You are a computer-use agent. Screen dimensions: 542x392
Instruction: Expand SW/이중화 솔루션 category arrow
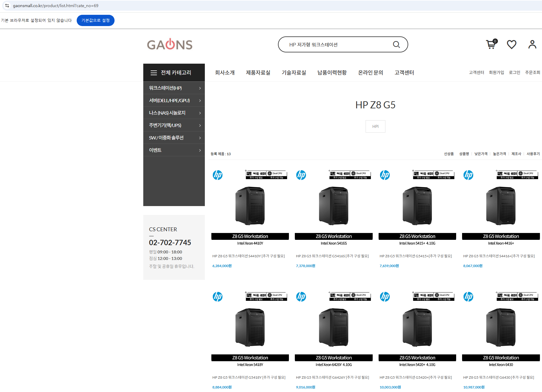coord(200,138)
